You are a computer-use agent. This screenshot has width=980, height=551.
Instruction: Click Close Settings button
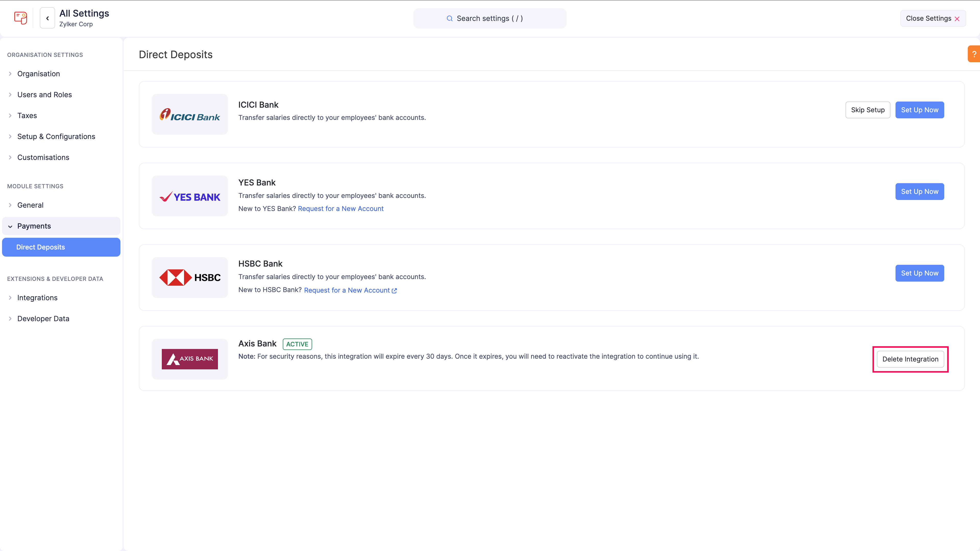click(933, 18)
